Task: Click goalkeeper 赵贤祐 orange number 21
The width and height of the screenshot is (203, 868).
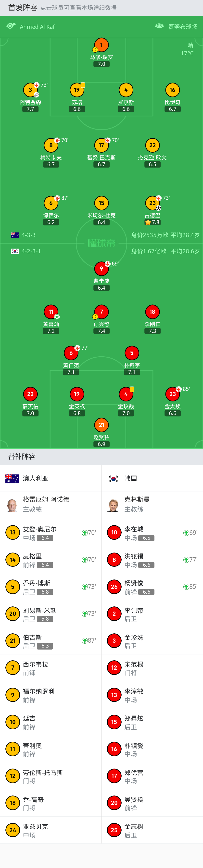Action: 101,425
